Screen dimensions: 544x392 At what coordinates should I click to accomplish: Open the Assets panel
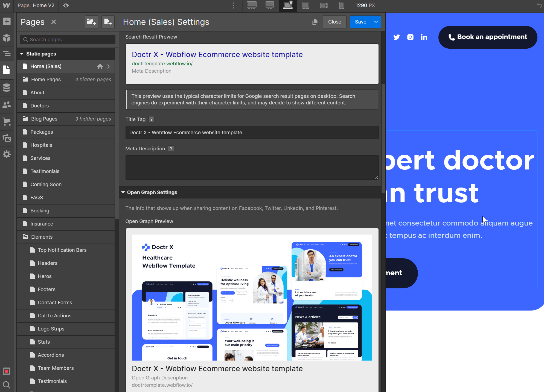(x=7, y=138)
